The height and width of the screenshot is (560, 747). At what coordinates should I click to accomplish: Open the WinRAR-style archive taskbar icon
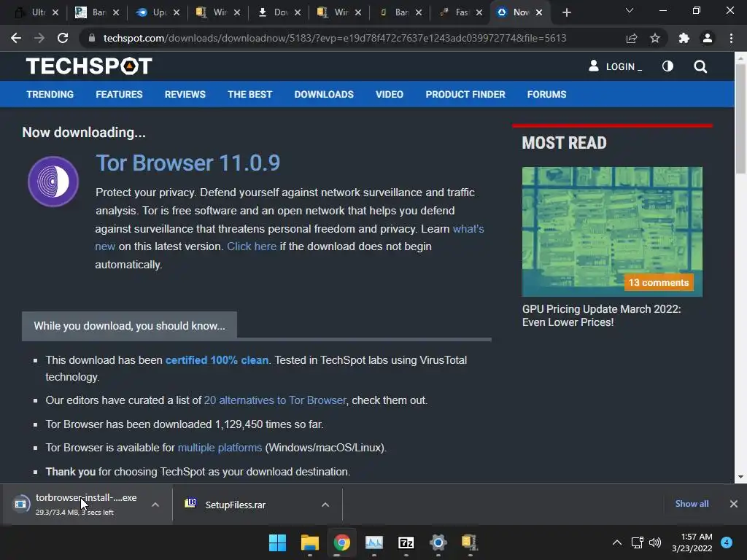(x=470, y=542)
